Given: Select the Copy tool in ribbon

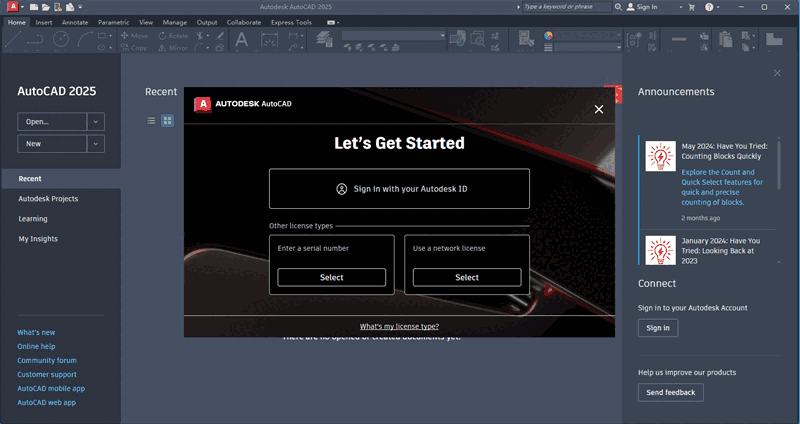Looking at the screenshot, I should (134, 47).
